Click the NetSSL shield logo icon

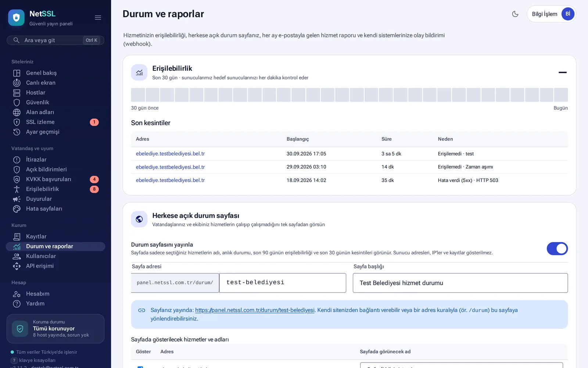[x=16, y=18]
